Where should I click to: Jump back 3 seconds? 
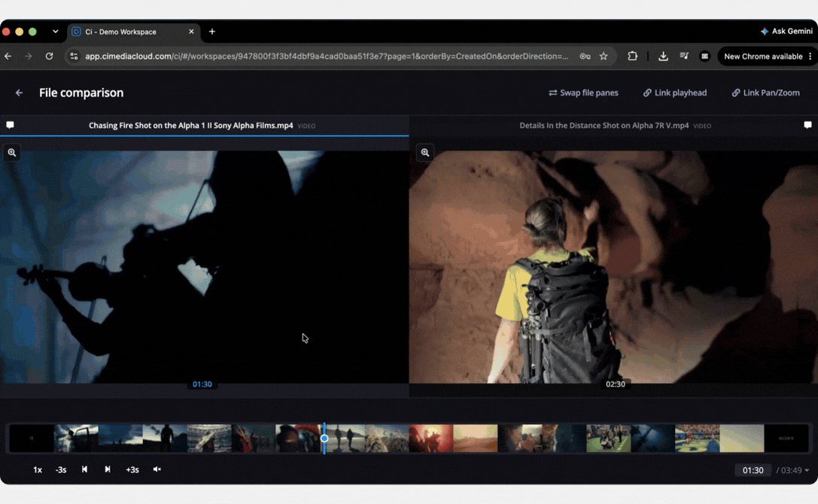click(61, 469)
